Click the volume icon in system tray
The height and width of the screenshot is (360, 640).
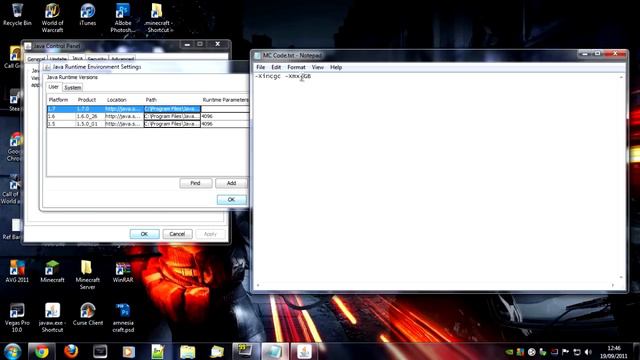588,351
